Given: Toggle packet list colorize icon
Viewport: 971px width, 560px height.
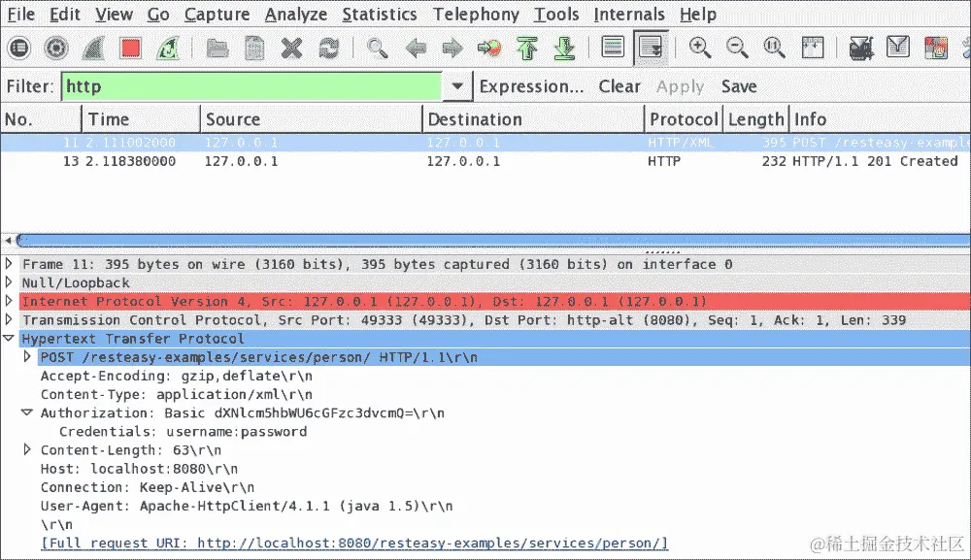Looking at the screenshot, I should 613,47.
